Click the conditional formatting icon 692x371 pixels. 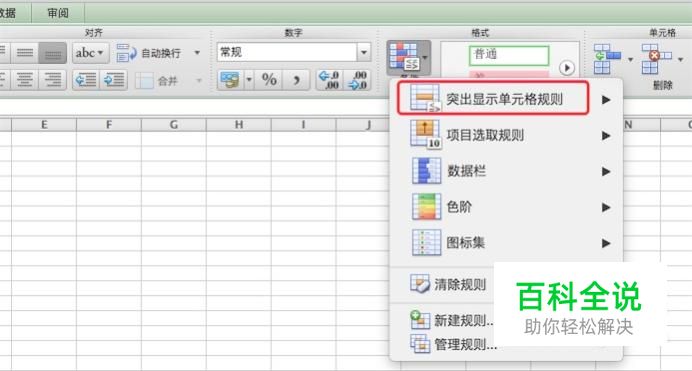(x=409, y=57)
